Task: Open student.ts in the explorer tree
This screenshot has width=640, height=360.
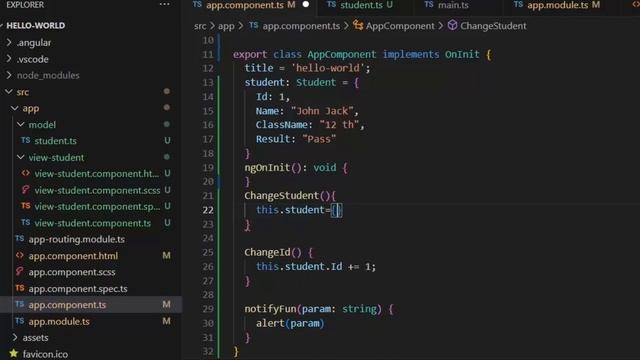Action: (56, 141)
